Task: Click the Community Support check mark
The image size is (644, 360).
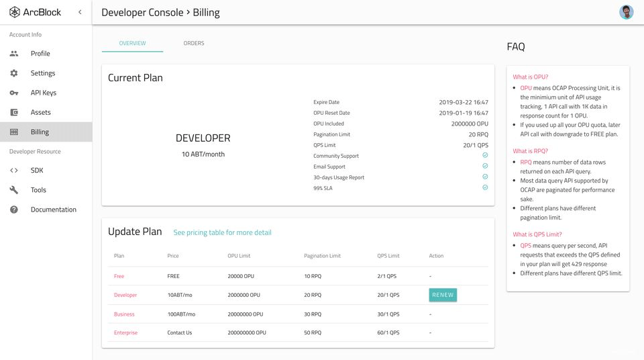Action: [485, 155]
